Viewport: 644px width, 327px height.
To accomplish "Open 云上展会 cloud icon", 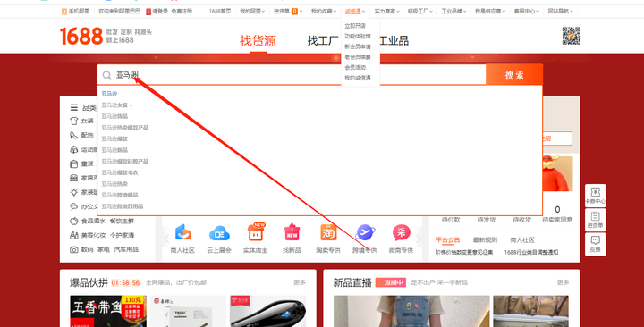I will 219,233.
